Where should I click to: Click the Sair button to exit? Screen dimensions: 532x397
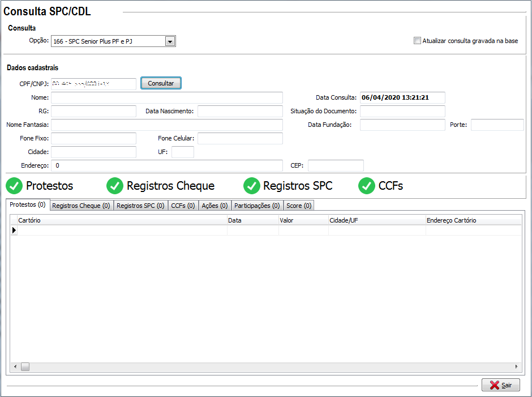pos(500,385)
